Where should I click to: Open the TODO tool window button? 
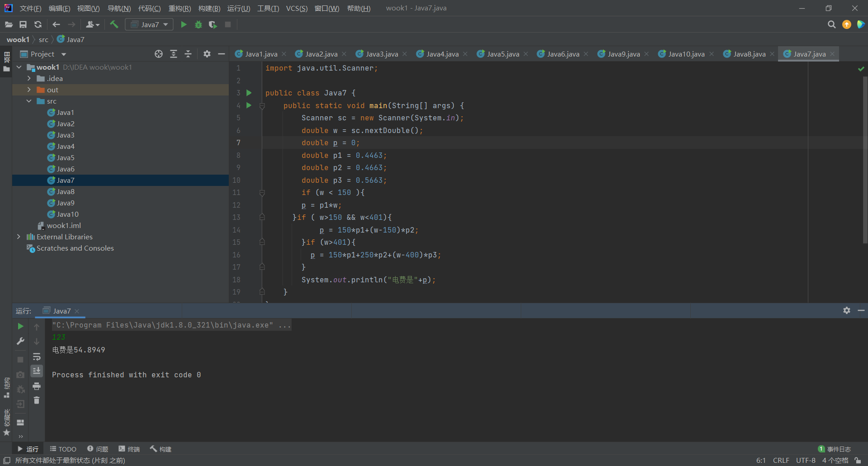click(x=63, y=449)
